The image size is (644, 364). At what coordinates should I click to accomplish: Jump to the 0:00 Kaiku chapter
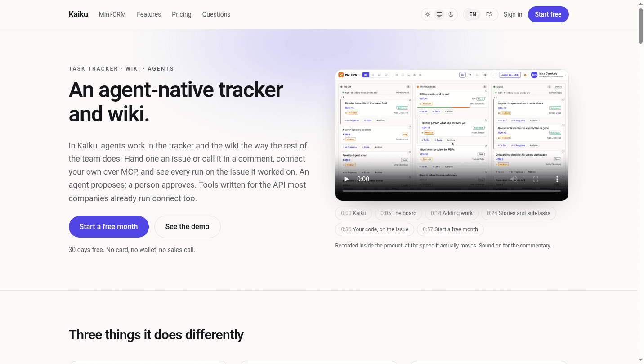(x=353, y=213)
